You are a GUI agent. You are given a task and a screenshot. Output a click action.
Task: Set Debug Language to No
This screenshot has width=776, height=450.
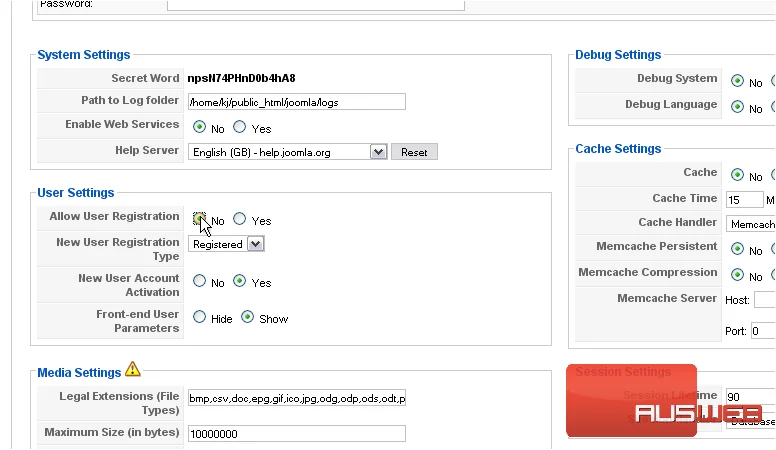pyautogui.click(x=737, y=106)
